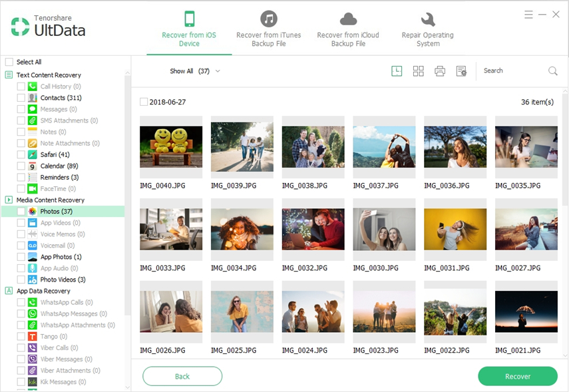This screenshot has width=569, height=392.
Task: Click the Tango icon
Action: [33, 337]
